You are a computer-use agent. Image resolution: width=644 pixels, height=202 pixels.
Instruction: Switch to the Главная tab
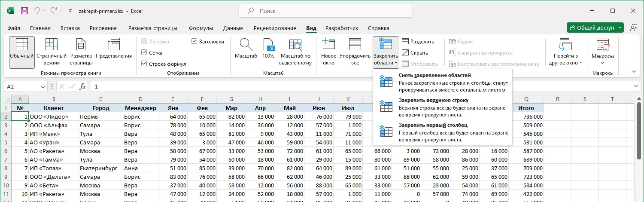click(40, 28)
